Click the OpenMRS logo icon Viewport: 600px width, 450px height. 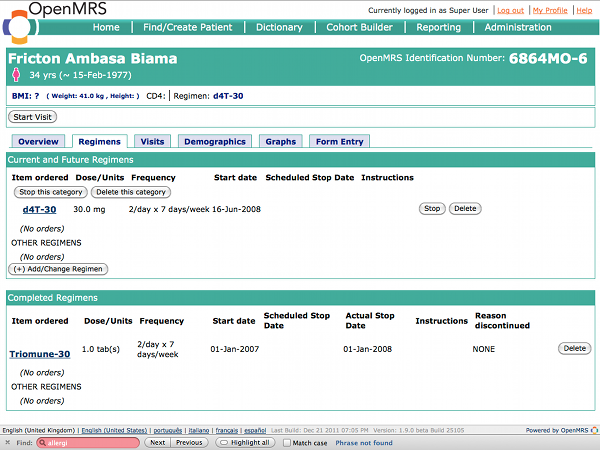(18, 27)
